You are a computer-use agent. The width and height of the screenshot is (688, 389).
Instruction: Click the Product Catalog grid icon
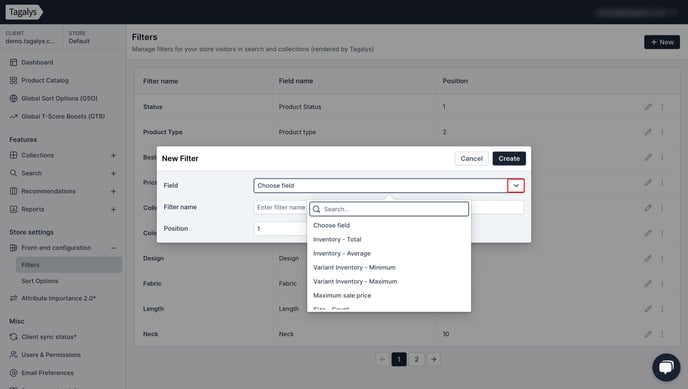(x=14, y=80)
